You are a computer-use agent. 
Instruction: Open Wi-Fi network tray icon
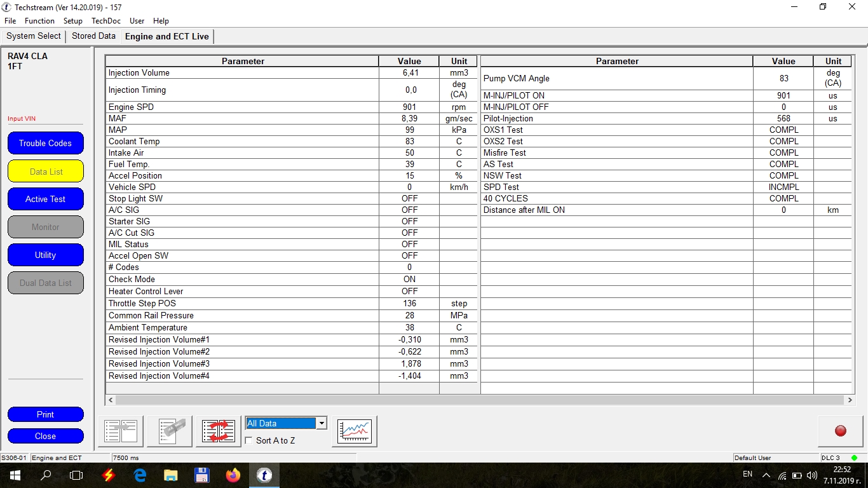(x=782, y=475)
